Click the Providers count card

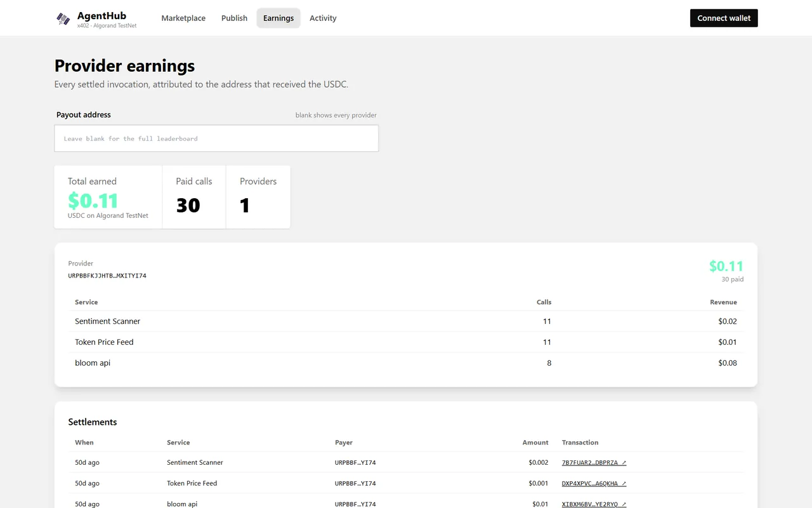coord(258,197)
